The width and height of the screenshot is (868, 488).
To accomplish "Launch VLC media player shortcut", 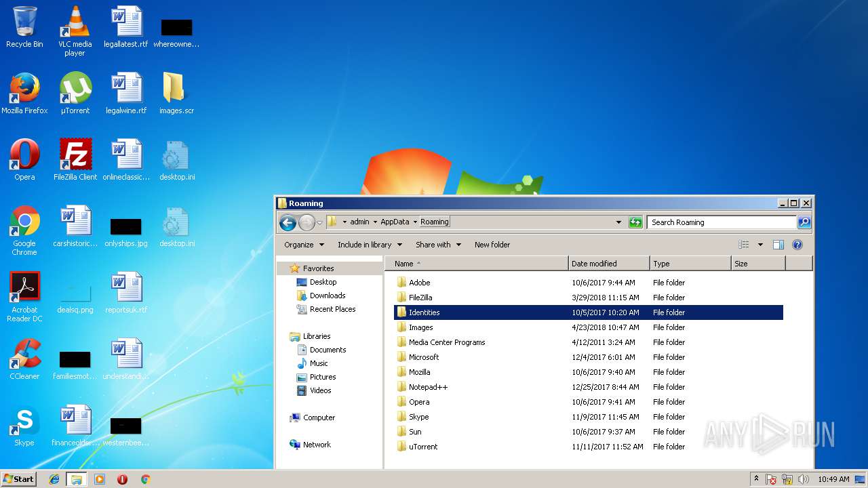I will tap(75, 31).
